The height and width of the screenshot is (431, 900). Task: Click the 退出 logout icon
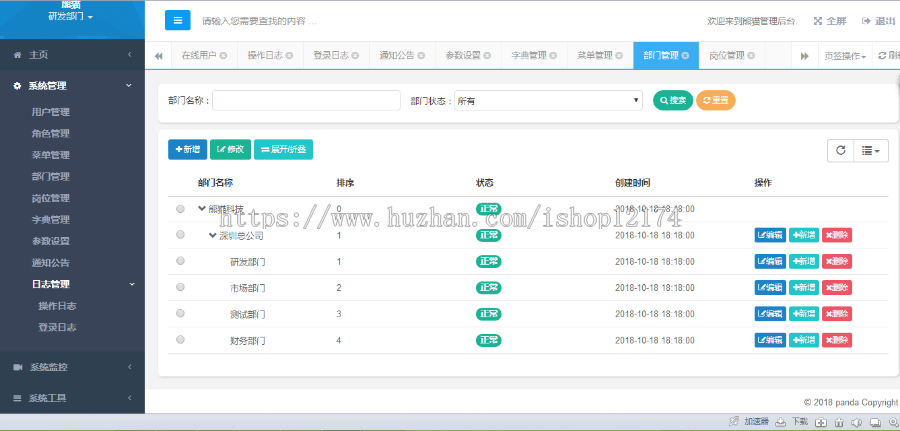pos(866,21)
